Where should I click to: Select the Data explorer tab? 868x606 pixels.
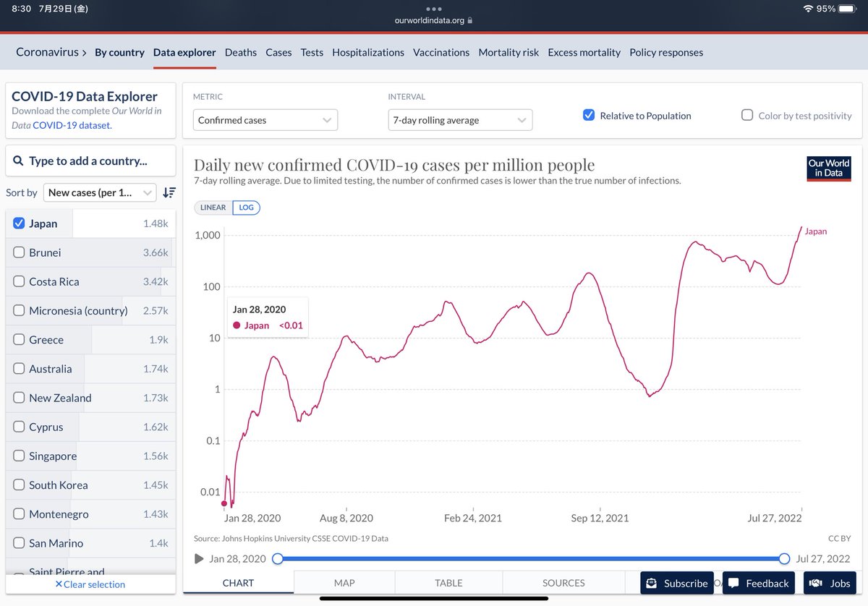click(x=184, y=52)
